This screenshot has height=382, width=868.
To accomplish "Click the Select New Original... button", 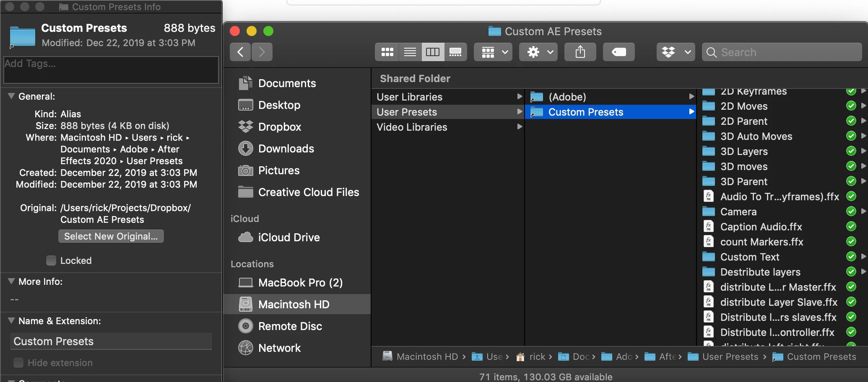I will [111, 236].
